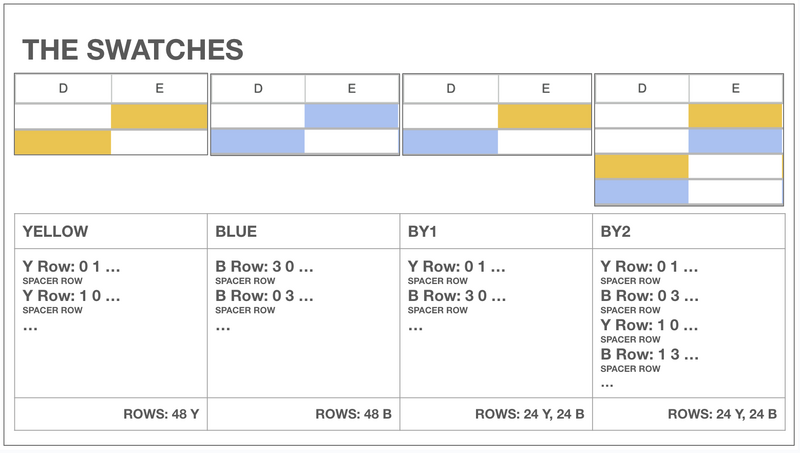
Task: Click 'B Row: 1 3 ...' text in BY2
Action: point(649,355)
